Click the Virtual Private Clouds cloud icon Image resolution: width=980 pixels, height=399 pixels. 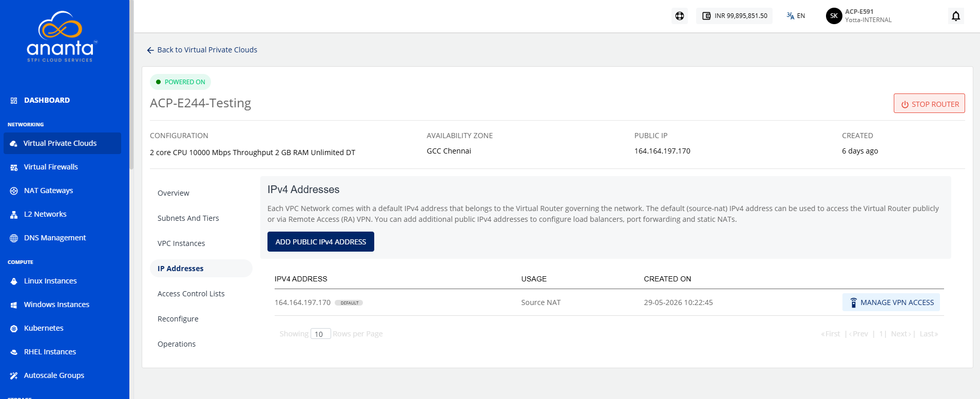pyautogui.click(x=14, y=144)
